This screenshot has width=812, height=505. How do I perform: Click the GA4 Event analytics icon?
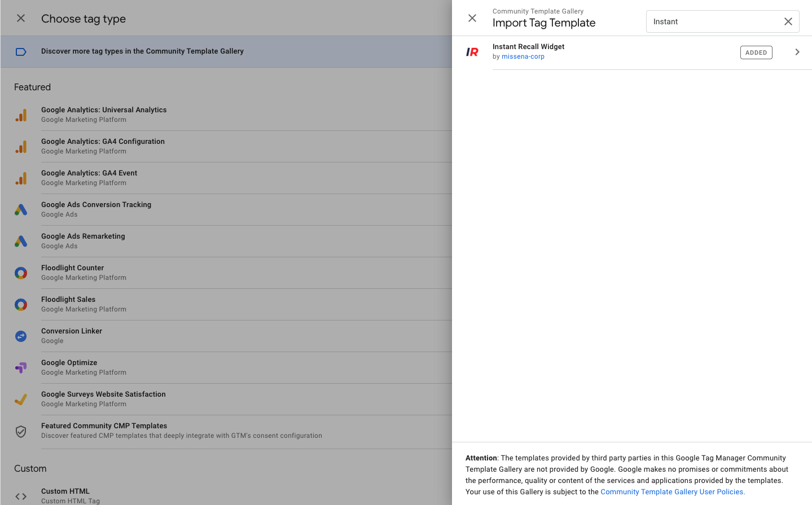pos(21,178)
